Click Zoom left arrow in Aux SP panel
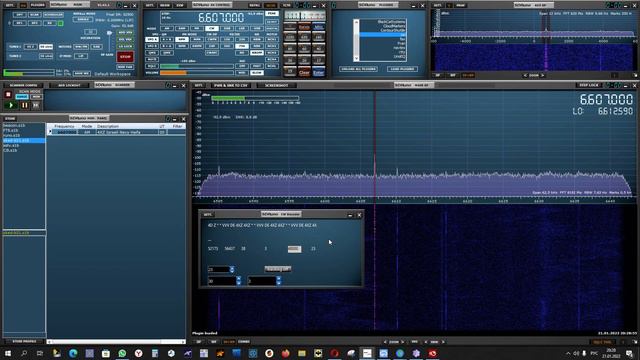This screenshot has height=360, width=640. [525, 76]
